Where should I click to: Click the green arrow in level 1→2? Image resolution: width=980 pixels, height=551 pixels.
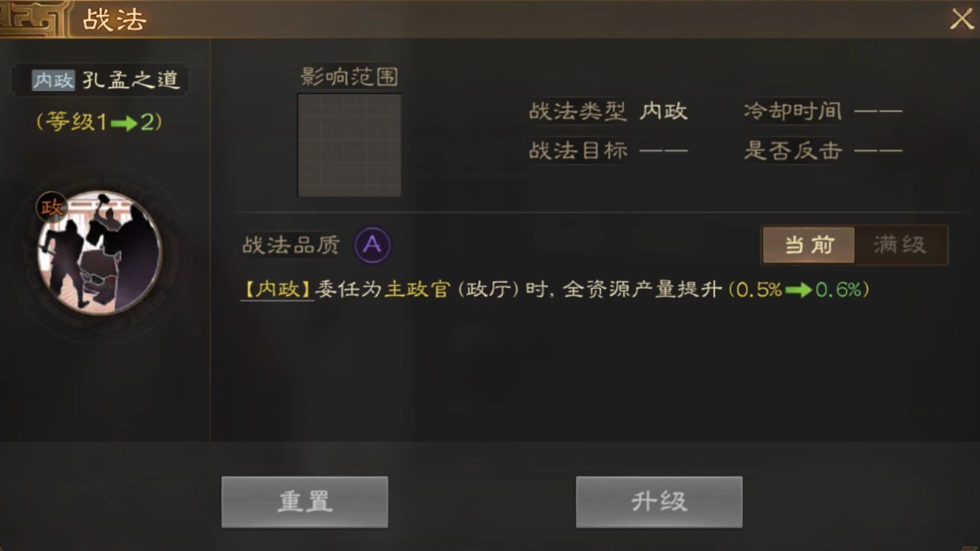pyautogui.click(x=123, y=123)
